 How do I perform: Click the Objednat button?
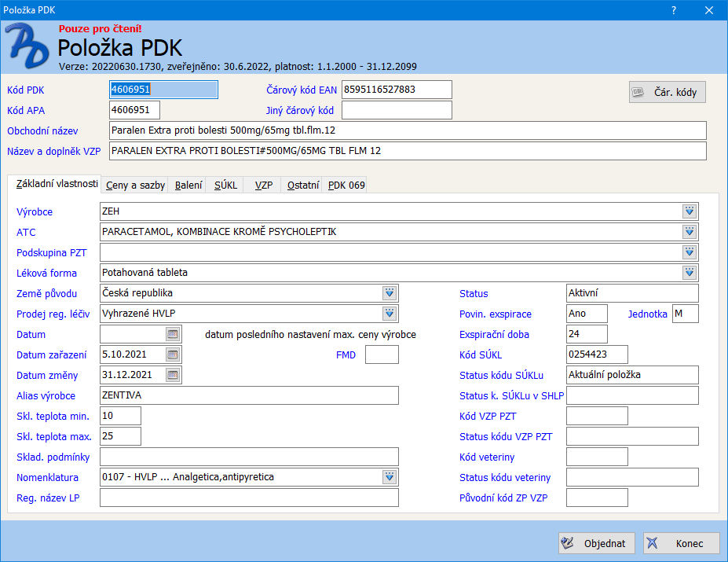coord(597,543)
